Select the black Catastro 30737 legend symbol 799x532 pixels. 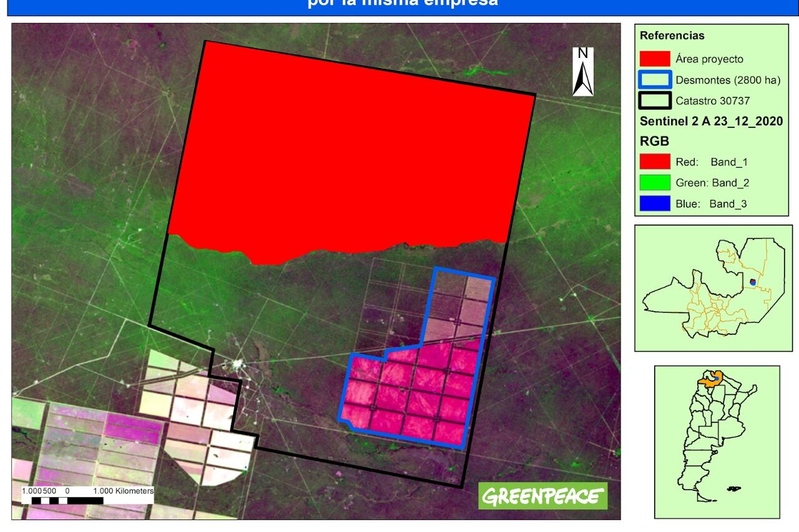pos(655,100)
